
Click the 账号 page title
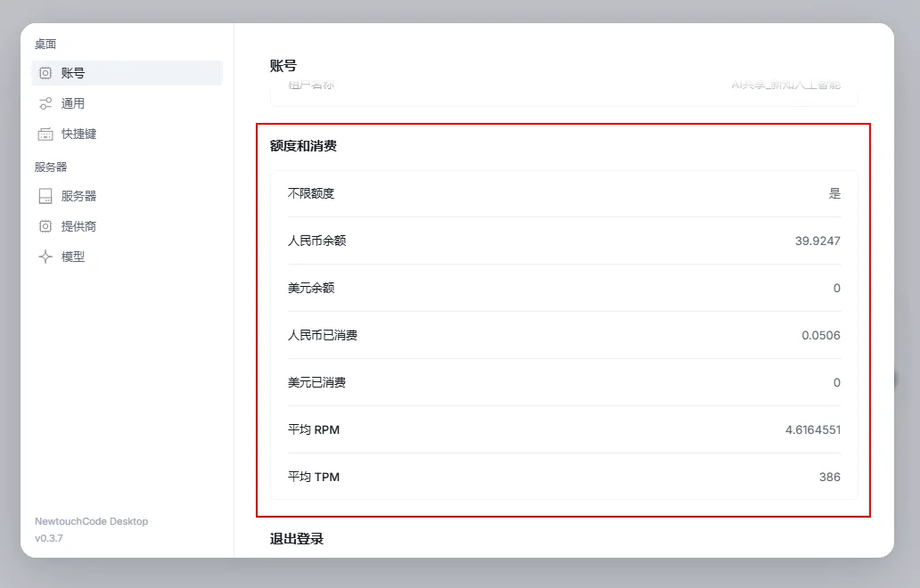pos(283,66)
